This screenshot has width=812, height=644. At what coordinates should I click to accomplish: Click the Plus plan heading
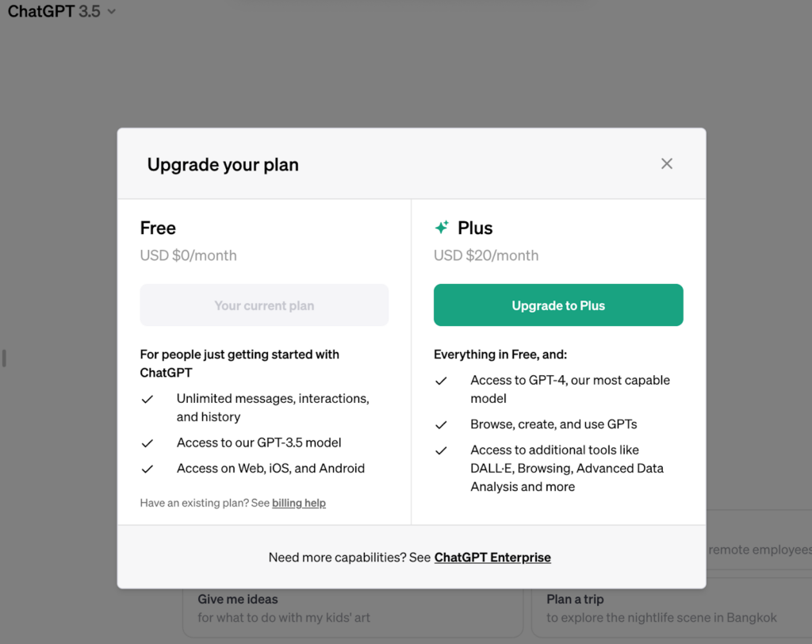coord(475,228)
